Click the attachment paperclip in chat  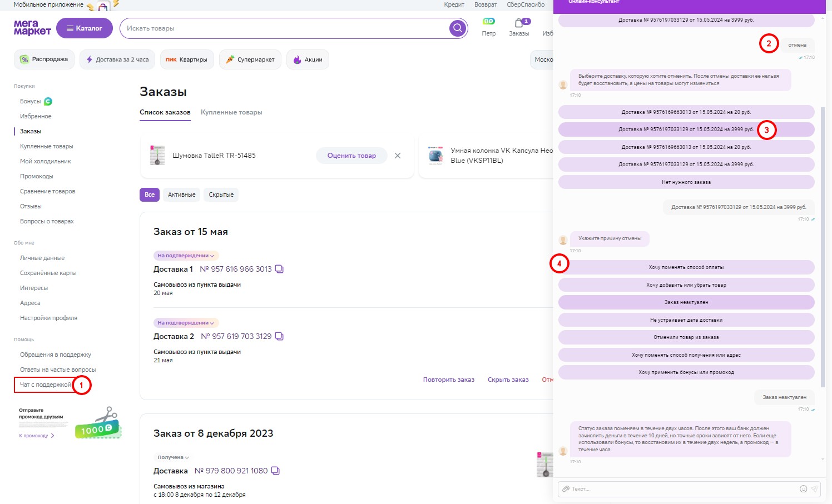point(566,489)
